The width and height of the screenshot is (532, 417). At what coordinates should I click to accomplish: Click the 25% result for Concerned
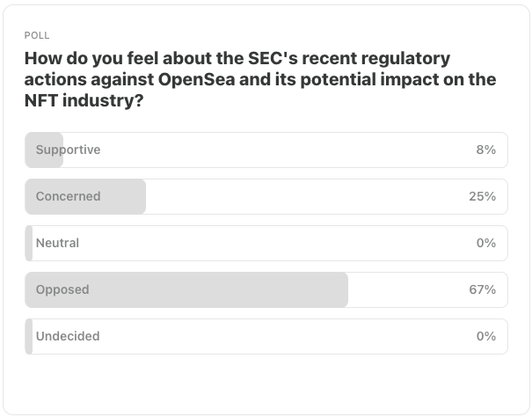[x=482, y=196]
